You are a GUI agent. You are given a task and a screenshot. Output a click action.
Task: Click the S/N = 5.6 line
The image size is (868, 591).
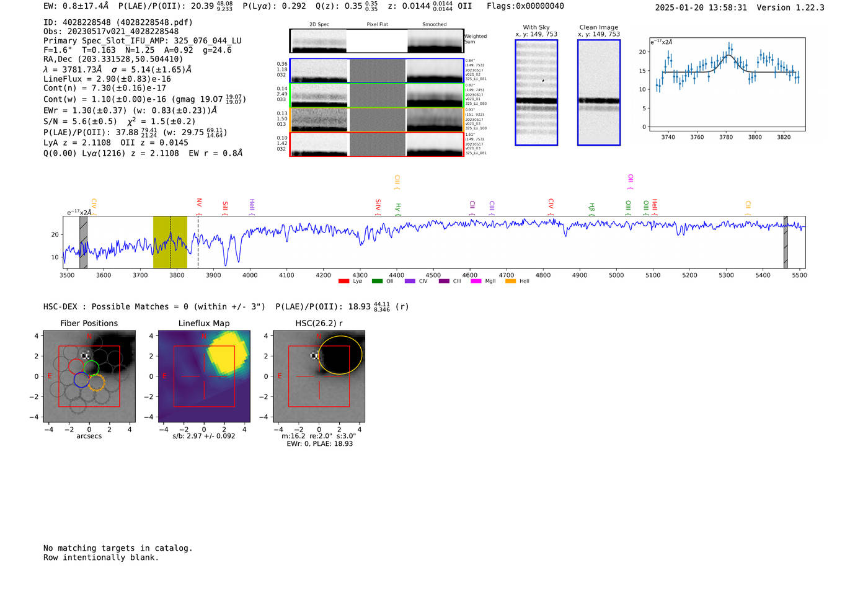119,122
